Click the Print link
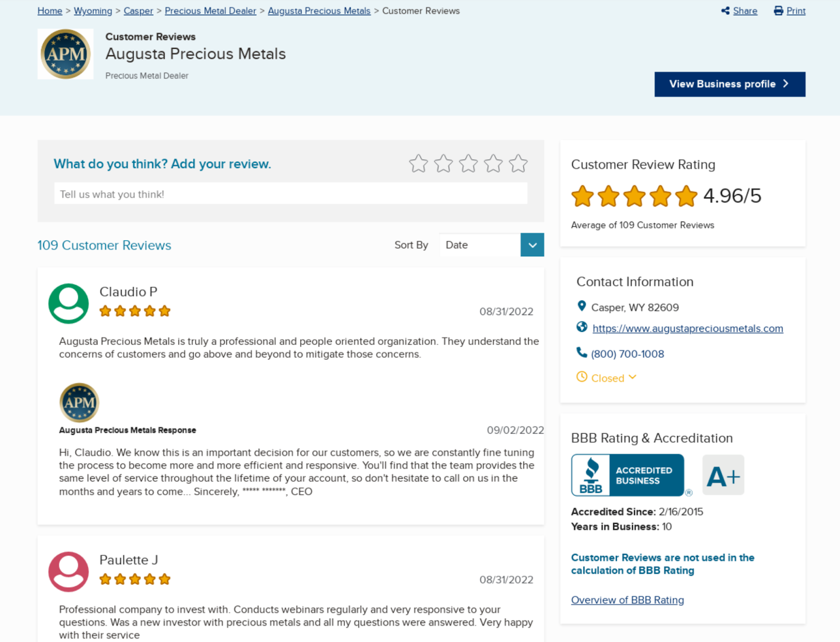Screen dimensions: 840x642 pos(796,11)
